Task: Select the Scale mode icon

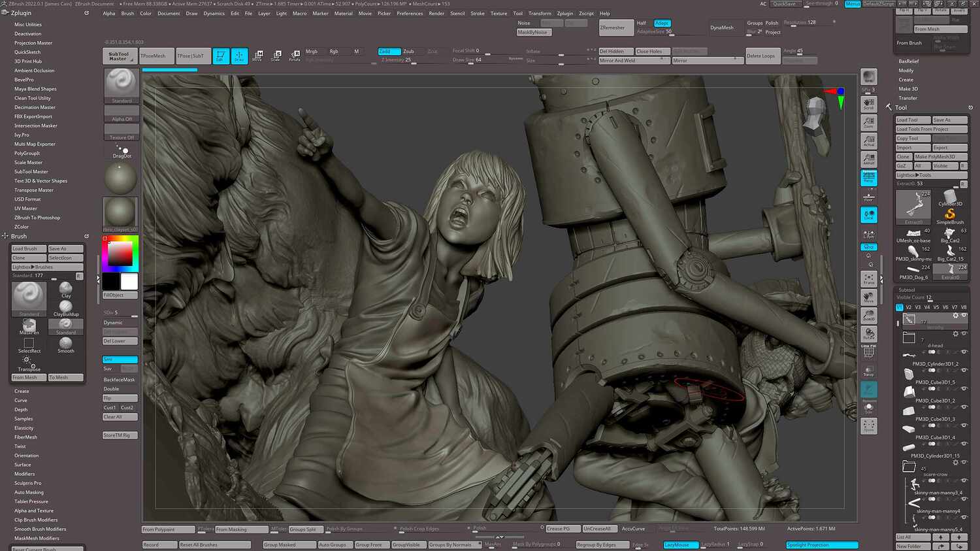Action: (x=278, y=56)
